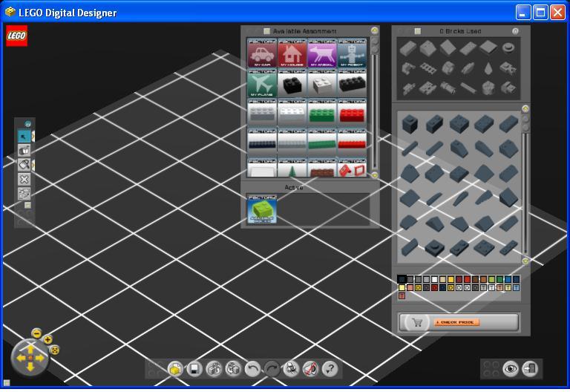Select My Car factory template
Screen dimensions: 570x392
click(x=262, y=53)
